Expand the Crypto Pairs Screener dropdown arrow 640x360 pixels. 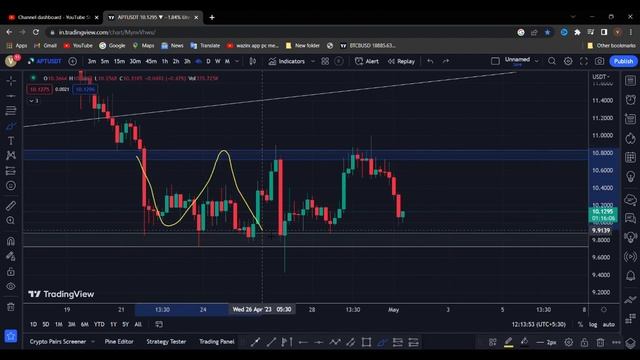[x=93, y=342]
